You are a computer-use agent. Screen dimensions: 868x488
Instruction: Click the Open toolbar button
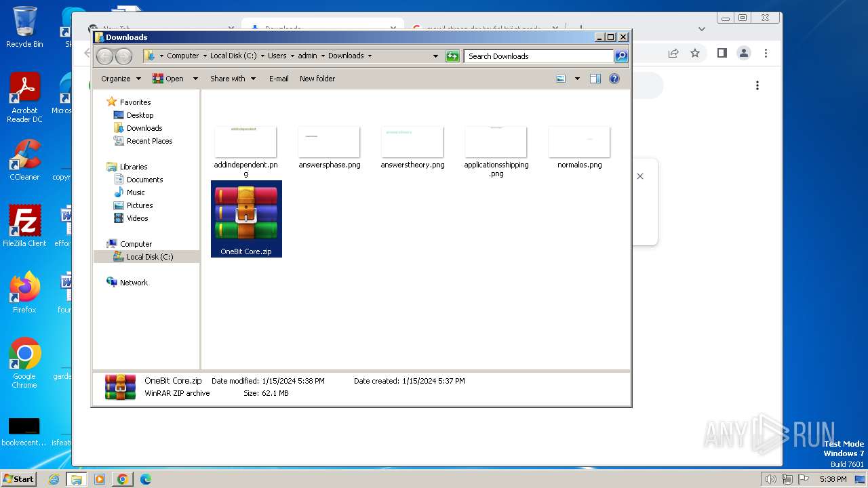point(168,79)
